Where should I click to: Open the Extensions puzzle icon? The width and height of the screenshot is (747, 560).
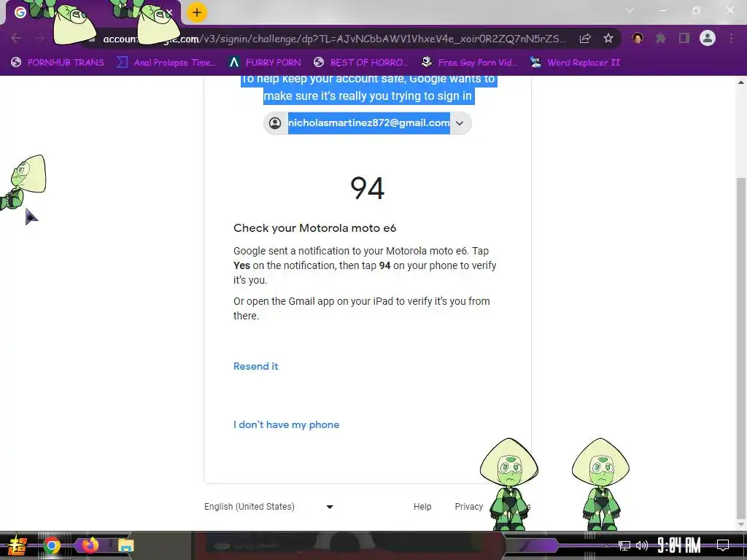click(x=661, y=38)
